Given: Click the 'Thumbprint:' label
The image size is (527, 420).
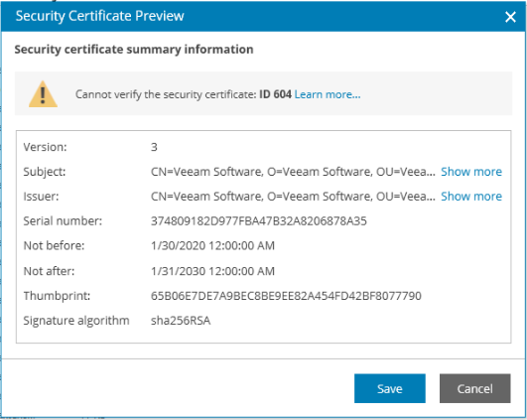Looking at the screenshot, I should 57,296.
